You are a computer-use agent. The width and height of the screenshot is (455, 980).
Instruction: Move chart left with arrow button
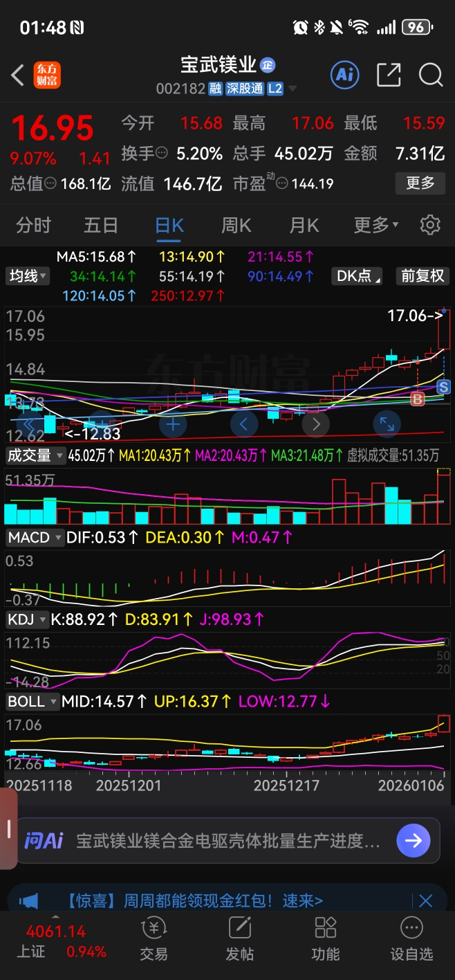[244, 424]
